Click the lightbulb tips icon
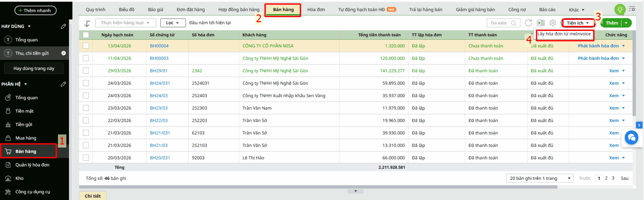644x200 pixels. pos(620,9)
